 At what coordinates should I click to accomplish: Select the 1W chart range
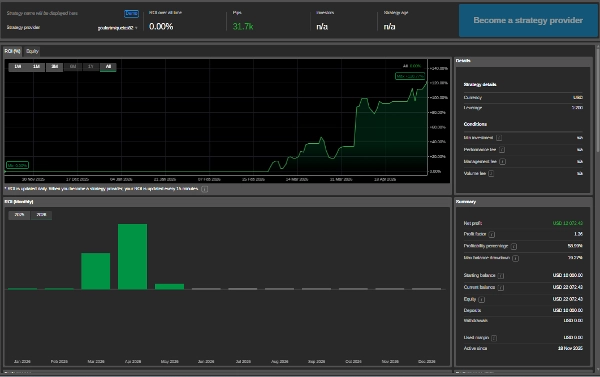click(18, 67)
